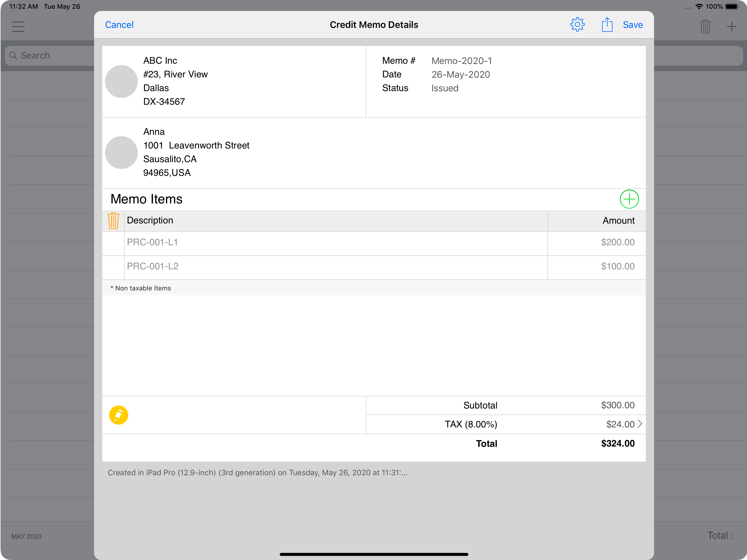Tap the ABC Inc company name
Viewport: 747px width, 560px height.
tap(160, 60)
